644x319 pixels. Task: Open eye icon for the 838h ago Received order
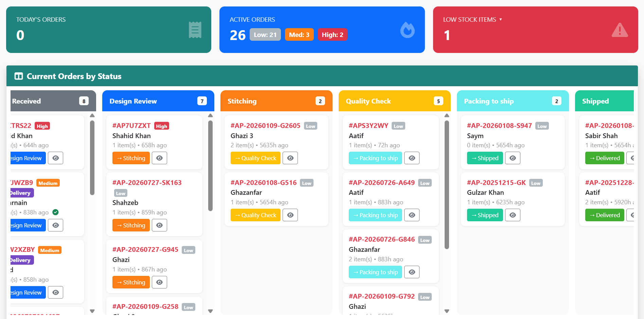pyautogui.click(x=55, y=225)
